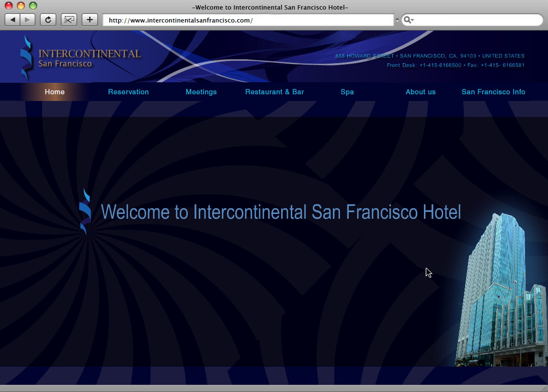
Task: Go forward with the browser forward arrow
Action: (28, 20)
